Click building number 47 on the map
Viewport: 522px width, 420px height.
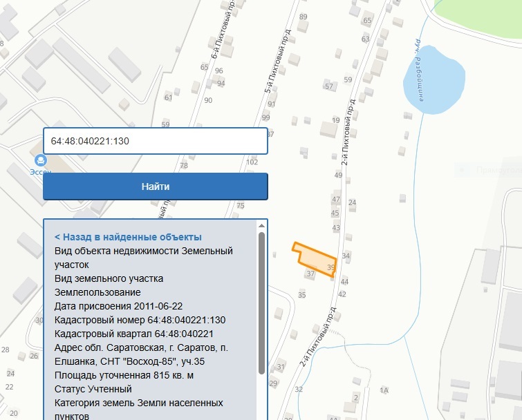pyautogui.click(x=336, y=200)
